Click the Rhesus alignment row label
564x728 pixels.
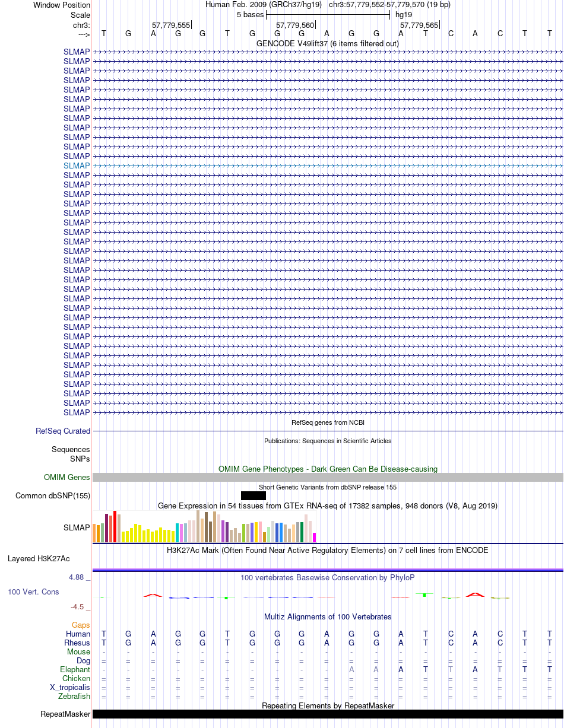77,643
